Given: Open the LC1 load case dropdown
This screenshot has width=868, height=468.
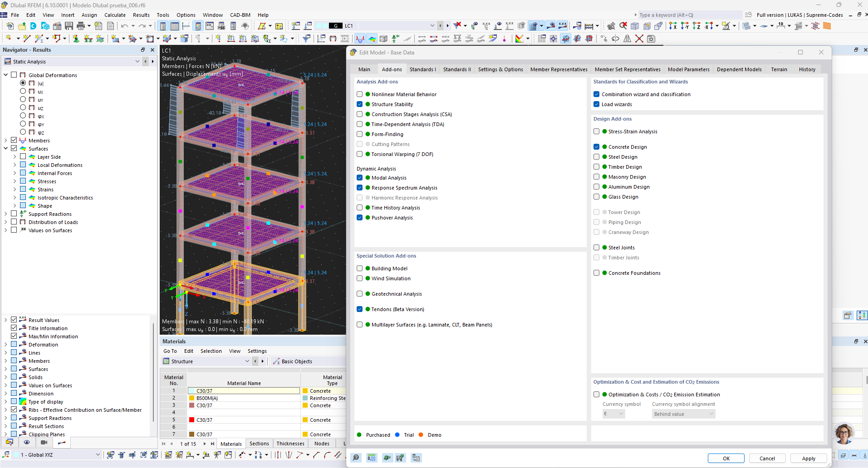Looking at the screenshot, I should [432, 26].
